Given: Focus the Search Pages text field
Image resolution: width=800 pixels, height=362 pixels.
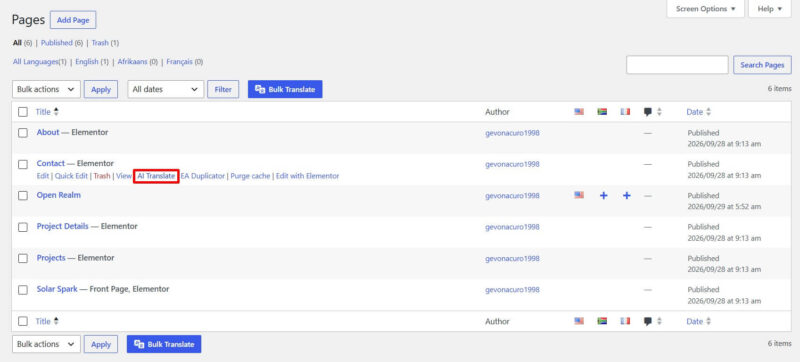Looking at the screenshot, I should (x=677, y=65).
